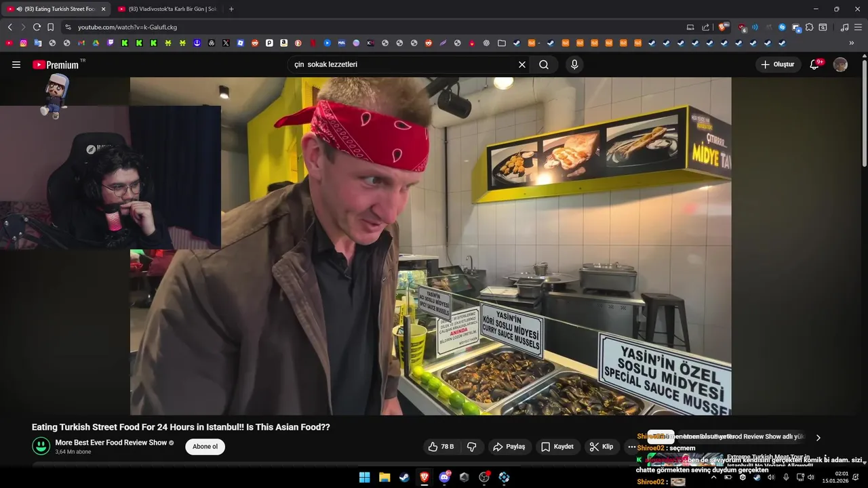Open the browser main menu
The height and width of the screenshot is (488, 868).
[x=858, y=27]
